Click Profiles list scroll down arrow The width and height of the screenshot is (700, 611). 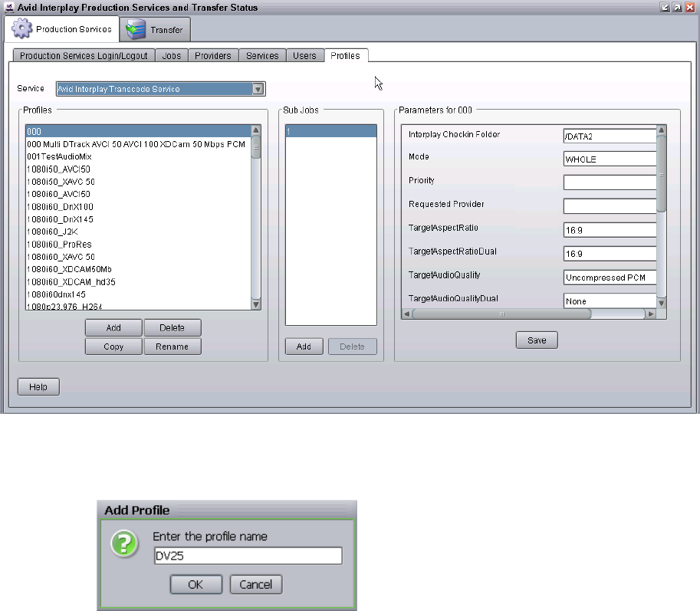point(256,304)
